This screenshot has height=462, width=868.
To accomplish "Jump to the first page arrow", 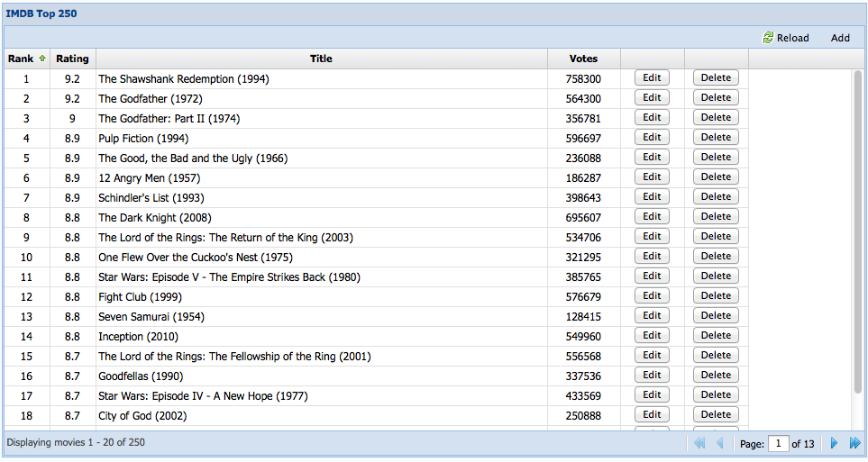I will click(x=698, y=443).
